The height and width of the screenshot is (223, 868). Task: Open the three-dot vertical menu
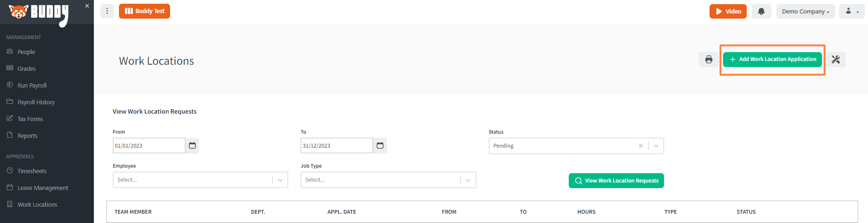coord(107,11)
